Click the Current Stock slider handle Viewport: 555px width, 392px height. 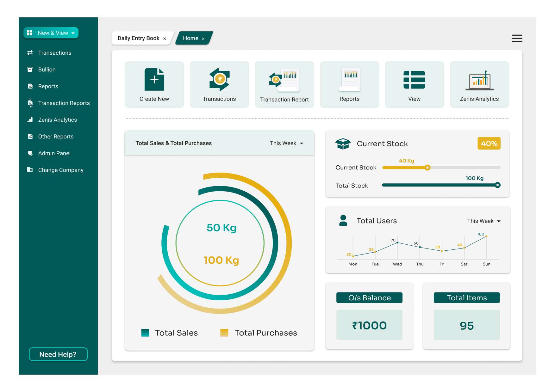427,168
